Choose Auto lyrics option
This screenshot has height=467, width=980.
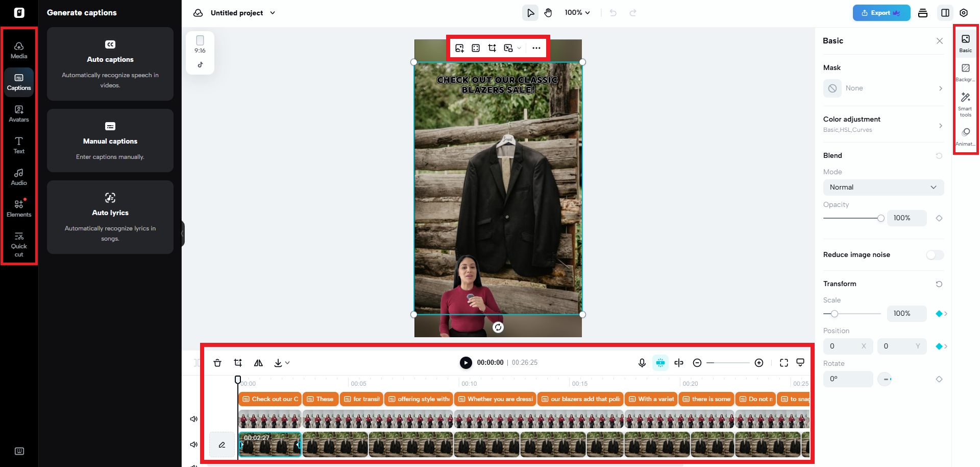coord(110,217)
